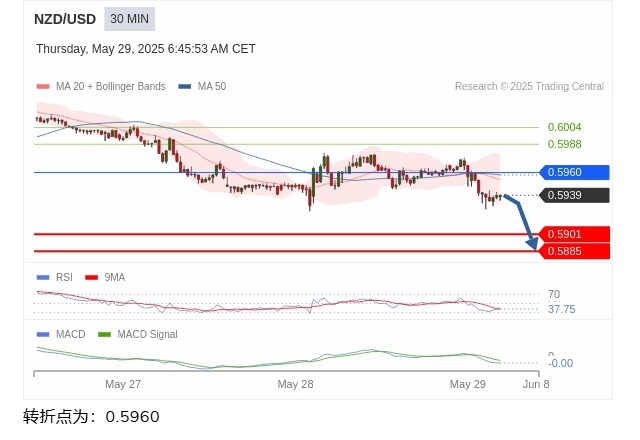The image size is (640, 440).
Task: Click the 0.6004 resistance level label
Action: (x=564, y=127)
